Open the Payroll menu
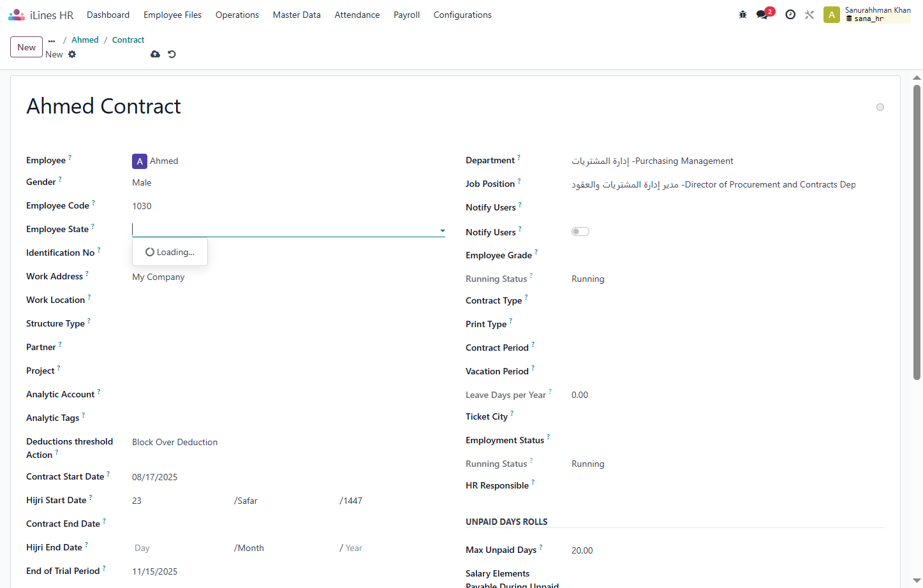 (406, 15)
